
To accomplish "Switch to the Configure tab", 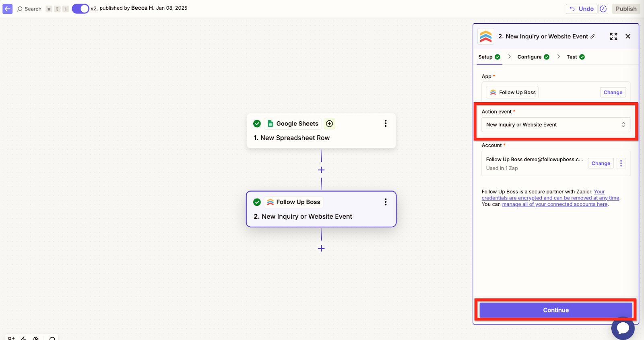I will [x=533, y=57].
